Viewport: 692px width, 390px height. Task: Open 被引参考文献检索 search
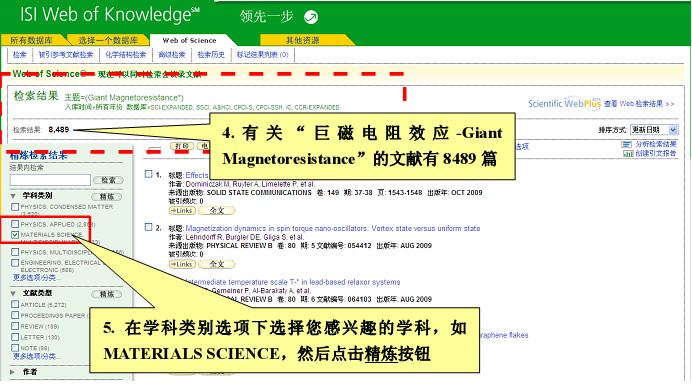pos(66,55)
